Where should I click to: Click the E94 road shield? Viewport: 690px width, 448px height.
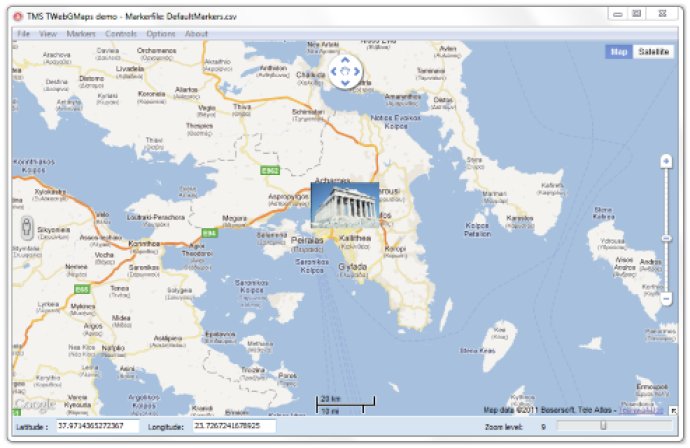coord(209,233)
